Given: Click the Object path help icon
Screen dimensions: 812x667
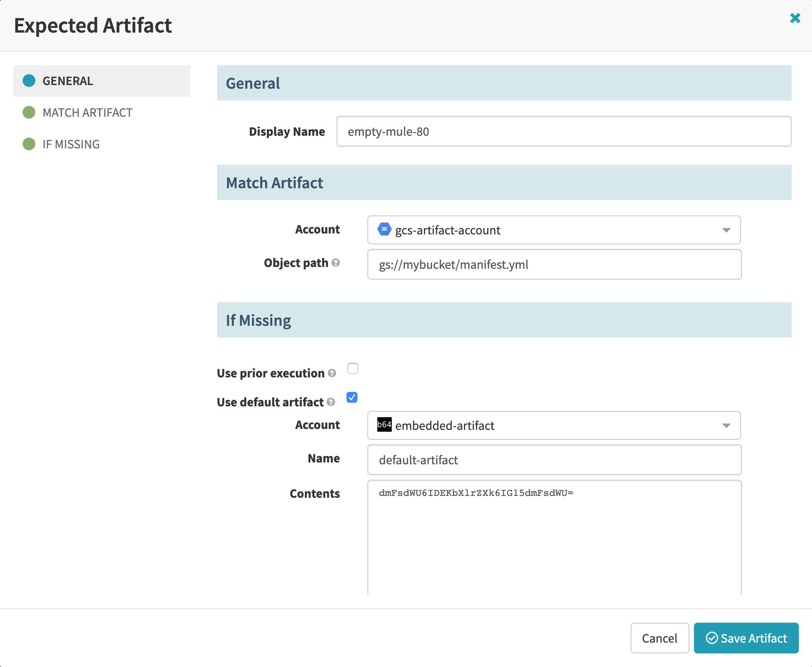Looking at the screenshot, I should coord(336,263).
